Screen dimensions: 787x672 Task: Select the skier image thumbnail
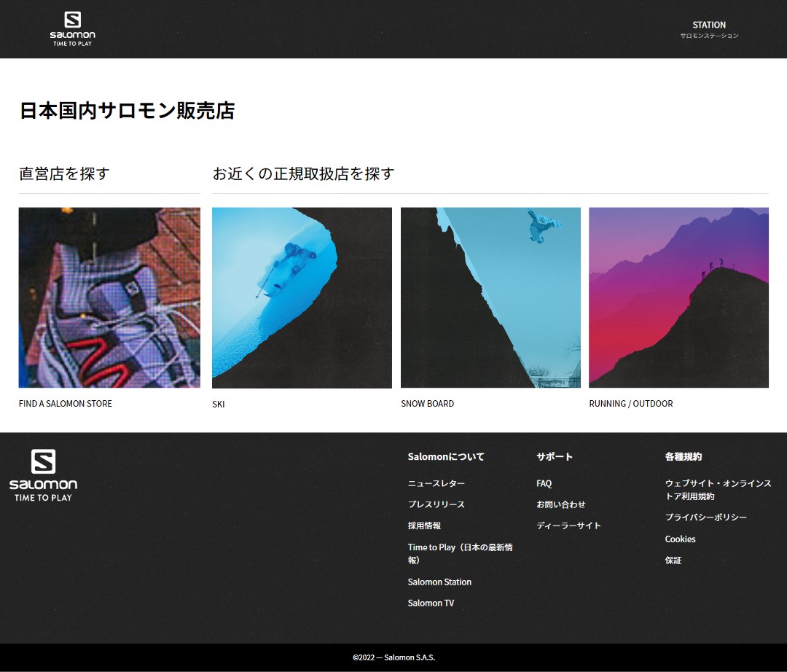coord(302,297)
